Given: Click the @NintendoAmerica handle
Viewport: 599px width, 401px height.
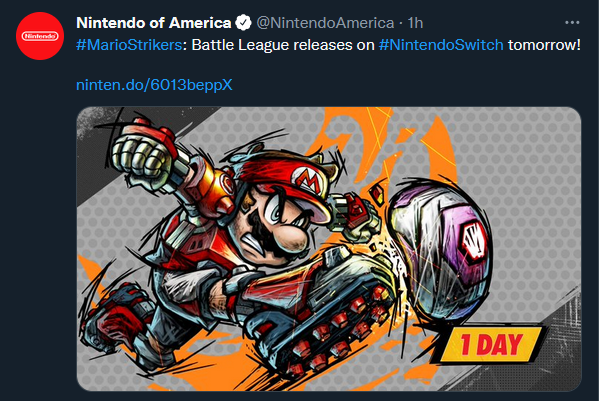Looking at the screenshot, I should pos(325,23).
